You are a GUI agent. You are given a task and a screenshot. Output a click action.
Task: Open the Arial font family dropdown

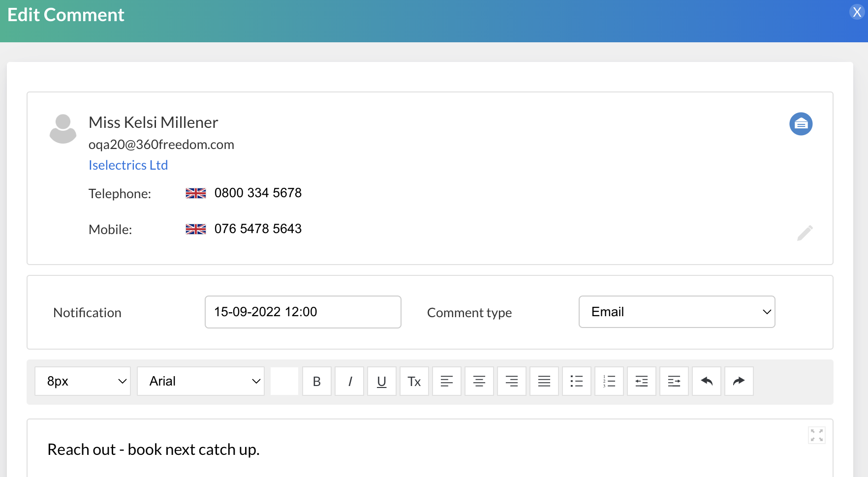(200, 381)
